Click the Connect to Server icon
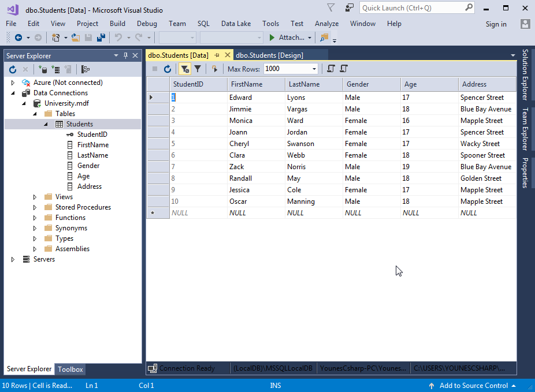This screenshot has width=535, height=392. coord(55,69)
